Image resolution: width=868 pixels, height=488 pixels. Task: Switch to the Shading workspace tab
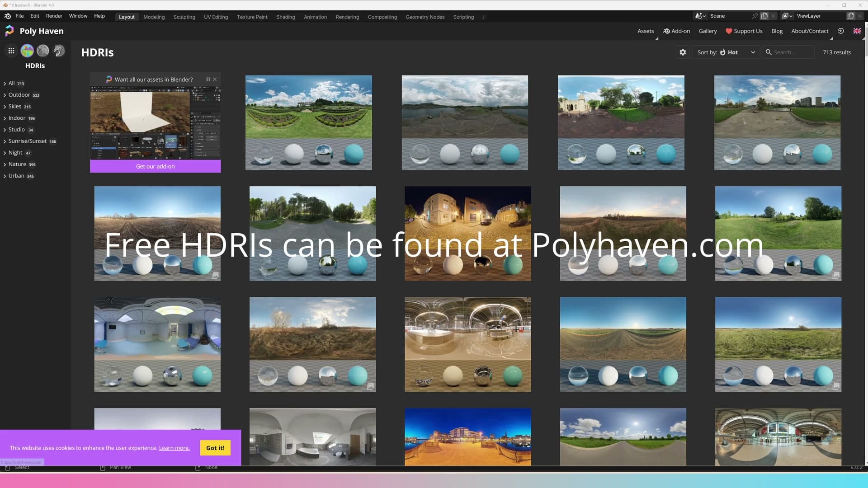point(286,17)
